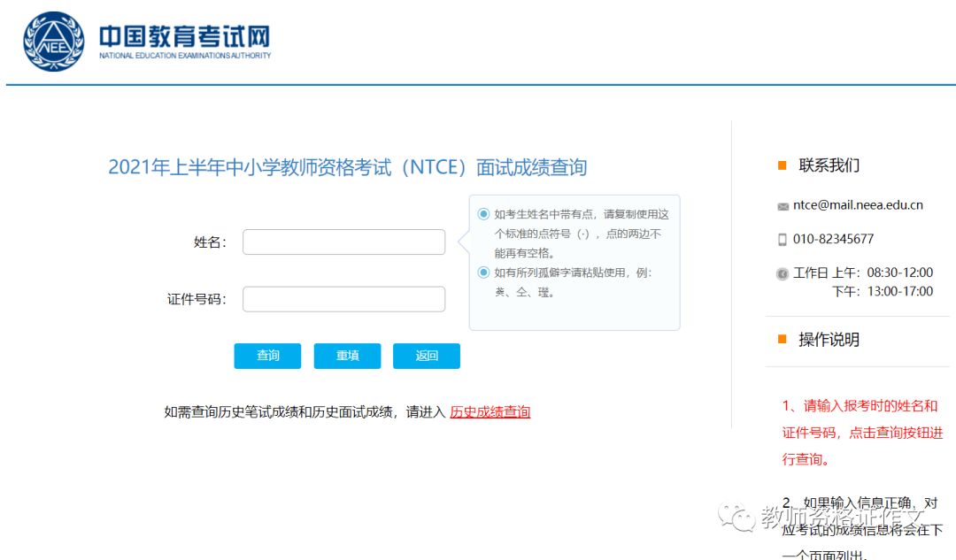Click the envelope icon beside email address

coord(783,207)
